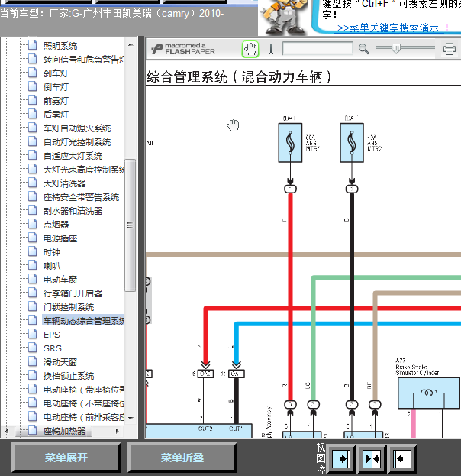
Task: Click the page icon beside 照明系统
Action: tap(33, 45)
